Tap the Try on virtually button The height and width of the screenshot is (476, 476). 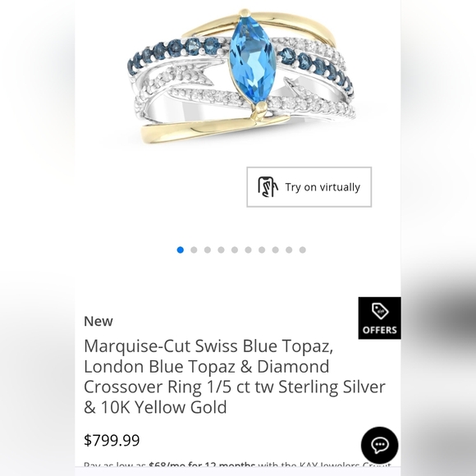(309, 187)
